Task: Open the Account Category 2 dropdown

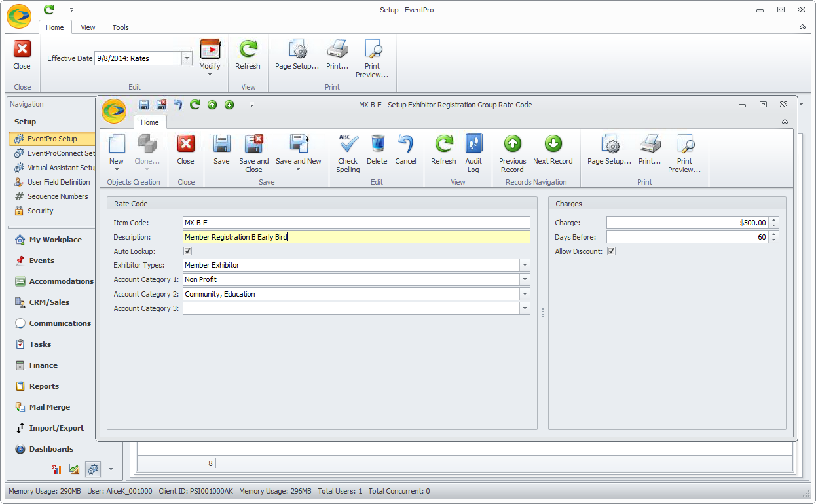Action: click(525, 294)
